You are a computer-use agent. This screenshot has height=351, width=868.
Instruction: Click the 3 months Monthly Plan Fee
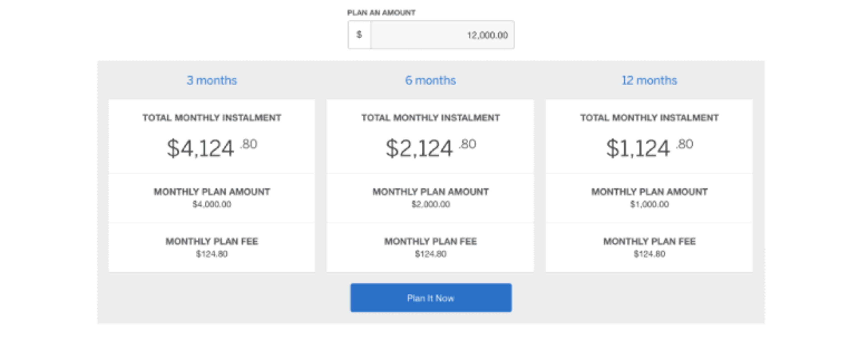coord(212,253)
